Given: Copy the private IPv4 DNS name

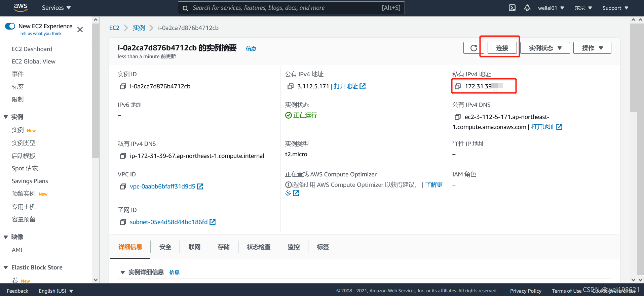Looking at the screenshot, I should click(x=123, y=156).
